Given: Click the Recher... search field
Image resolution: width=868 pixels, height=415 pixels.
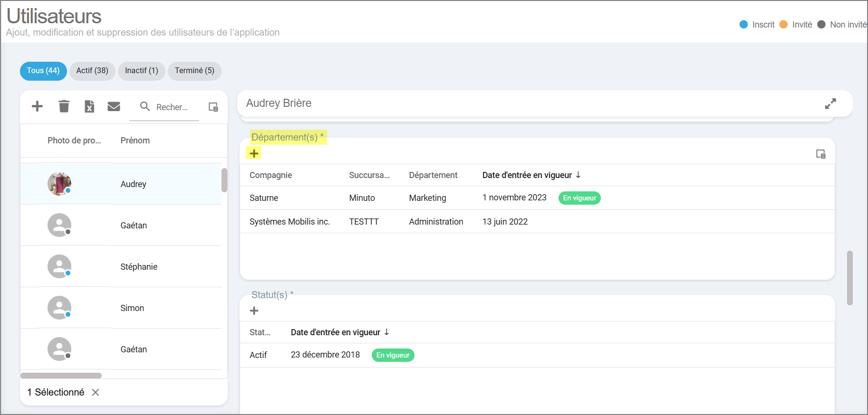Looking at the screenshot, I should click(x=172, y=107).
